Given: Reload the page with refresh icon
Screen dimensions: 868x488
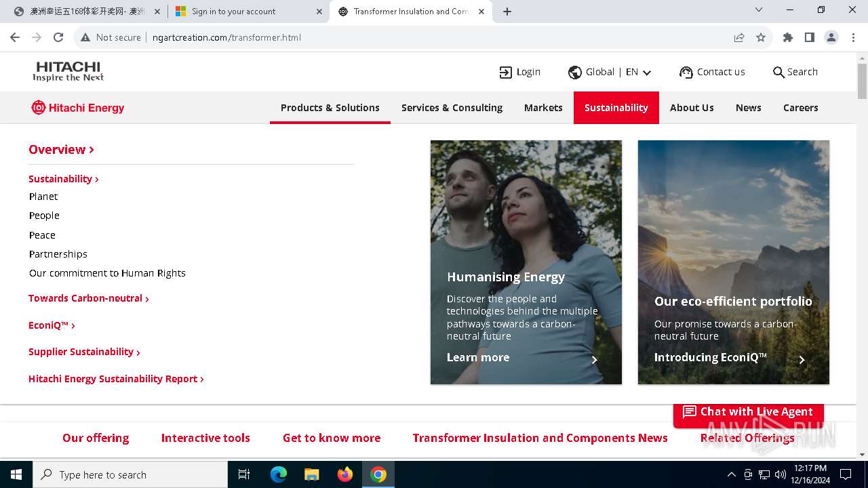Looking at the screenshot, I should (x=58, y=37).
